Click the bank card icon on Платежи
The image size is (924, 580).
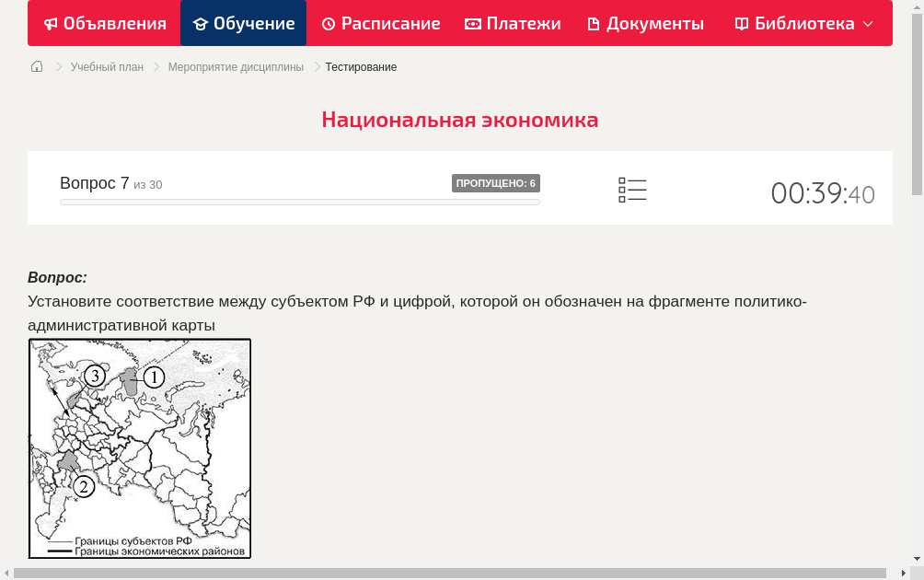pos(471,23)
